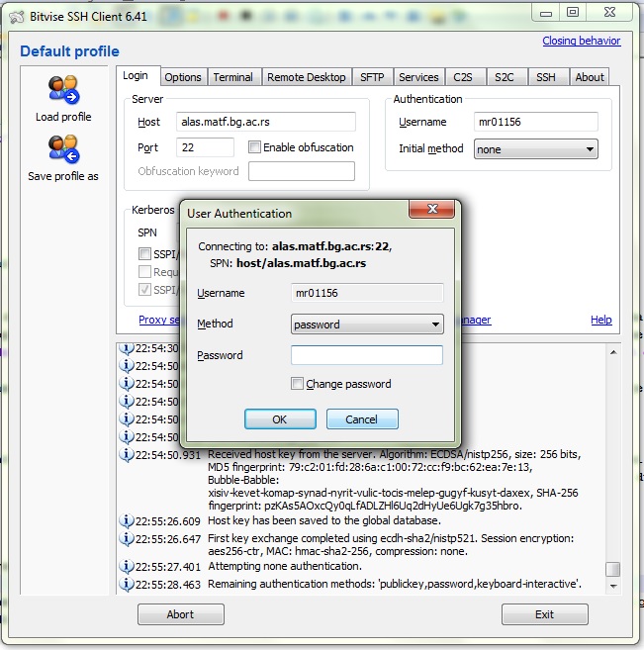Close the User Authentication dialog
This screenshot has height=650, width=644.
pyautogui.click(x=432, y=209)
